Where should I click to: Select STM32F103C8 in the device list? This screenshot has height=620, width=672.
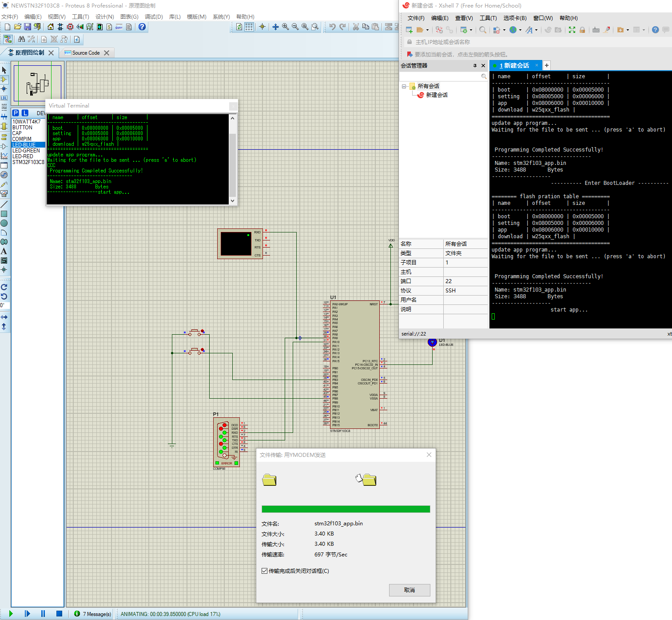[x=28, y=162]
